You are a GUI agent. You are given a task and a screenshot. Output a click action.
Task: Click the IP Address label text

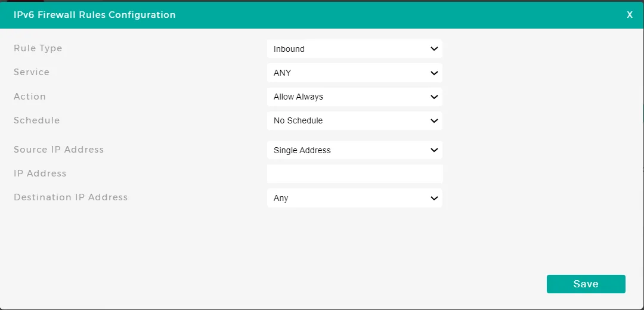[40, 173]
